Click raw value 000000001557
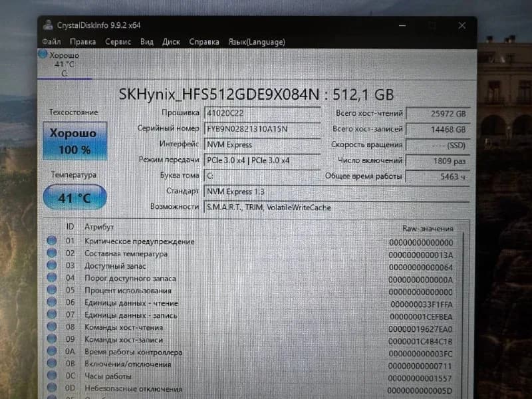This screenshot has width=532, height=399. (420, 378)
